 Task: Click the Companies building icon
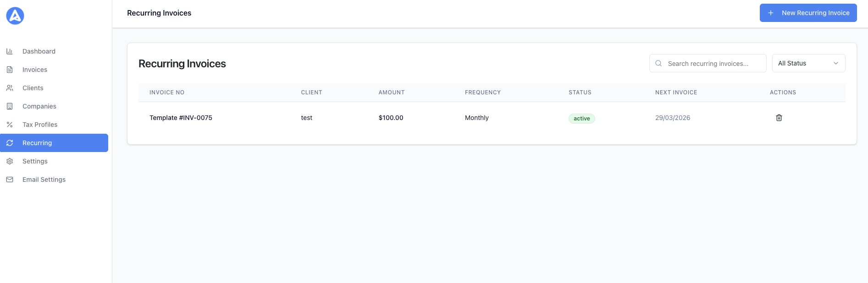point(10,106)
